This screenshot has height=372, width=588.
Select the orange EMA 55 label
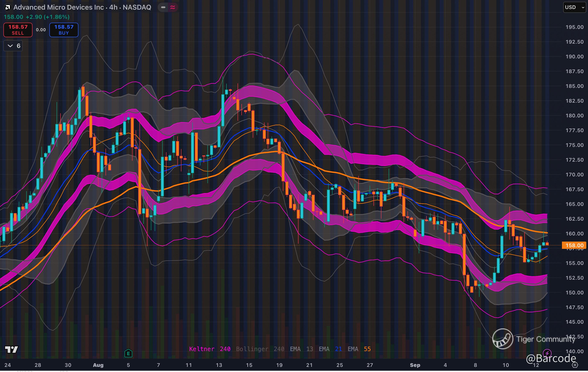point(359,349)
